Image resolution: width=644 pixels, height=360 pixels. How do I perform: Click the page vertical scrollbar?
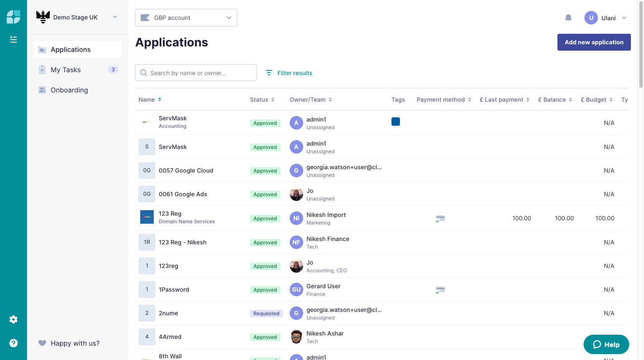pos(641,44)
